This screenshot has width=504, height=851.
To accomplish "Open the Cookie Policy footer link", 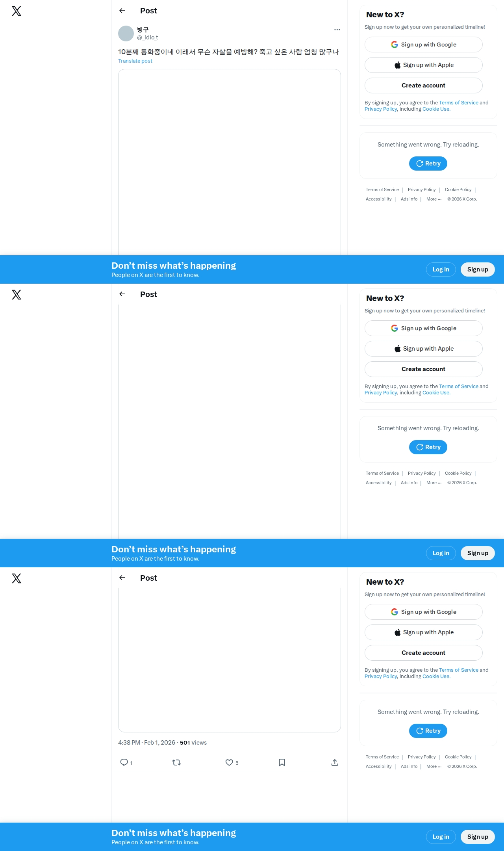I will 458,190.
